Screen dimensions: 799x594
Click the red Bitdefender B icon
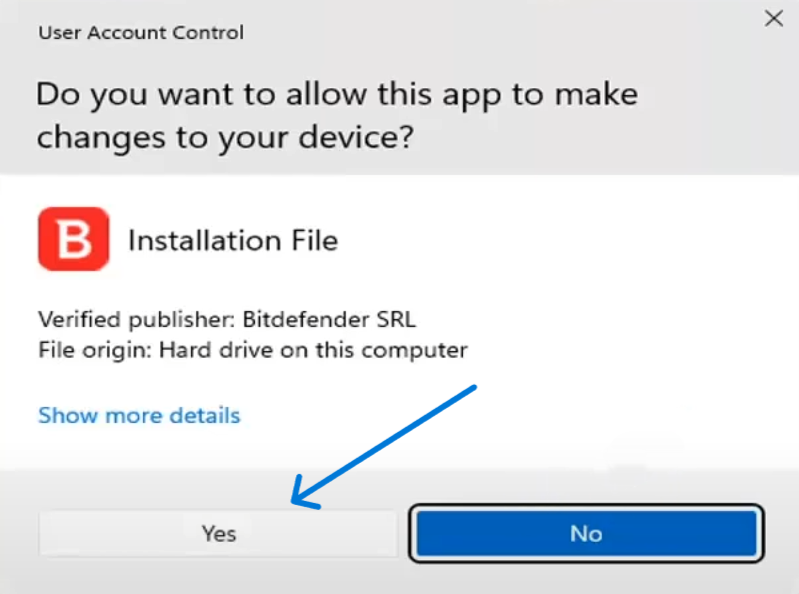click(73, 239)
